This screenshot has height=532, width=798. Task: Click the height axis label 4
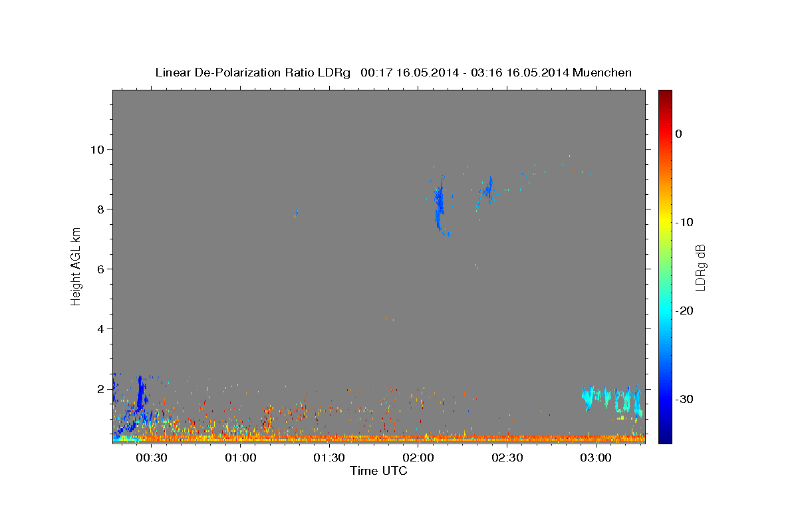[x=102, y=329]
